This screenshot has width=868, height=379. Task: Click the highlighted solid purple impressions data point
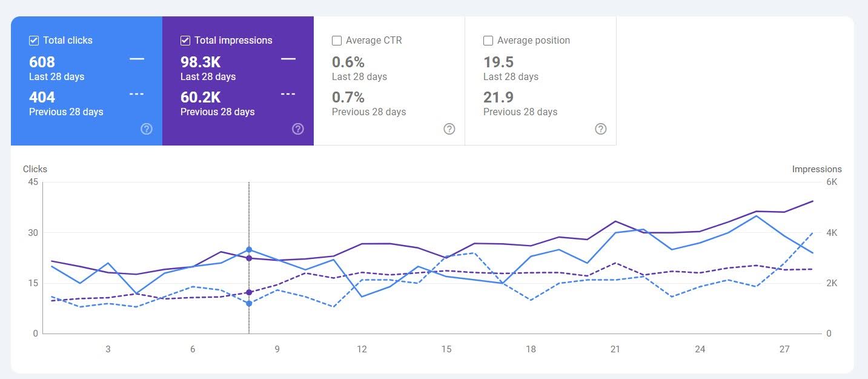(249, 258)
